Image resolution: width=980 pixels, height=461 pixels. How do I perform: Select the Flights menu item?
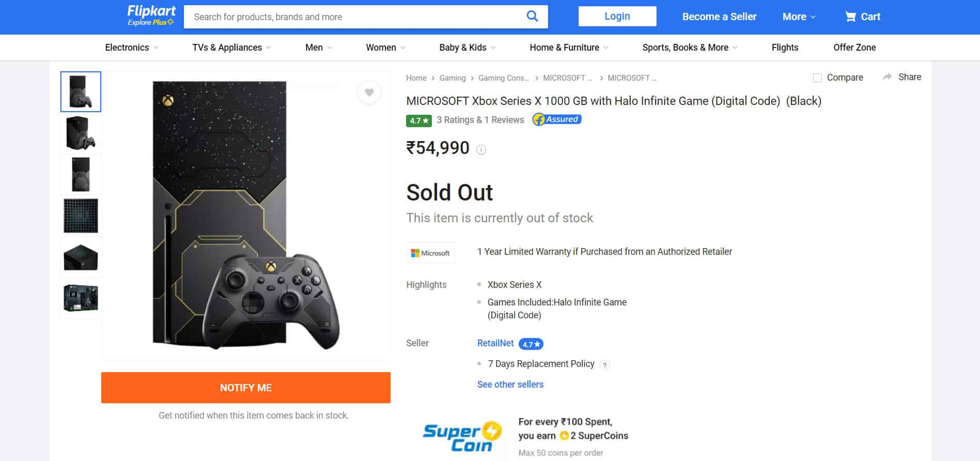click(784, 47)
